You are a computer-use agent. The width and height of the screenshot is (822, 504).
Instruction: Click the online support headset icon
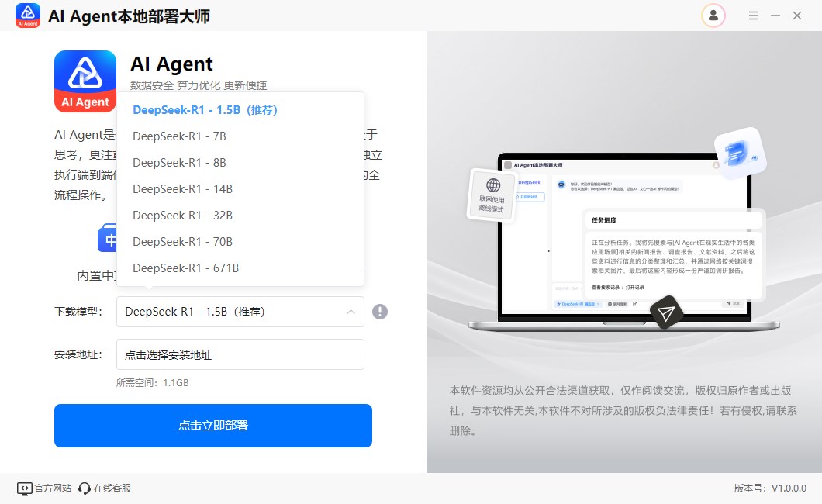point(84,488)
